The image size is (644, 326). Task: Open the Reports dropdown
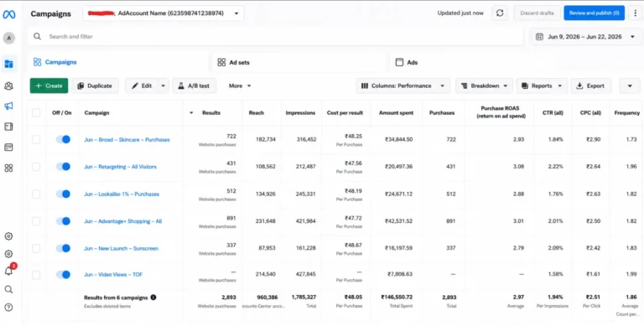click(x=542, y=85)
